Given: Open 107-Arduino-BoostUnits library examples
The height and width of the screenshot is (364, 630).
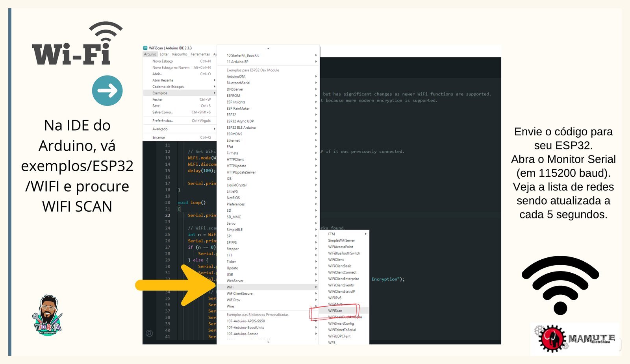Looking at the screenshot, I should tap(268, 327).
